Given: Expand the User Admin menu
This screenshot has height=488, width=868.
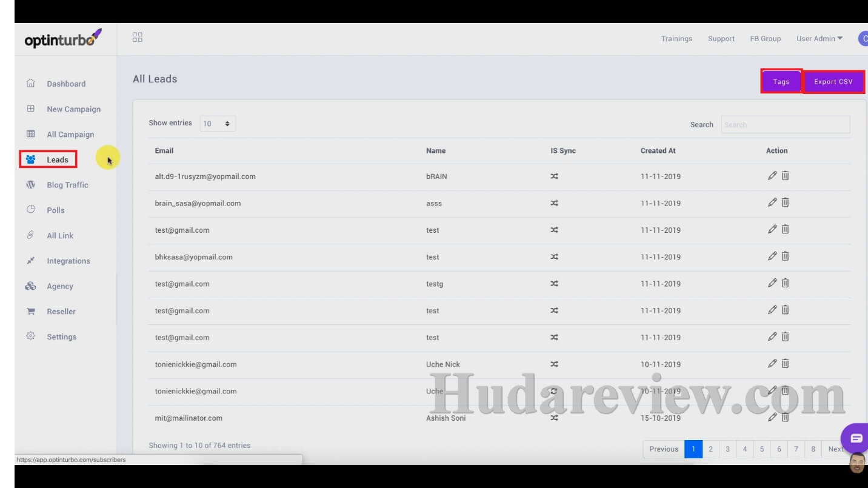Looking at the screenshot, I should click(820, 39).
